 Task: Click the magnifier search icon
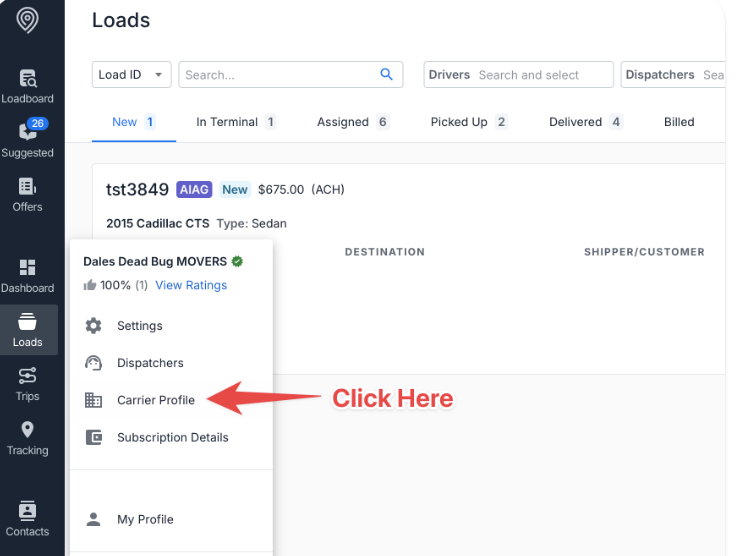click(x=386, y=74)
